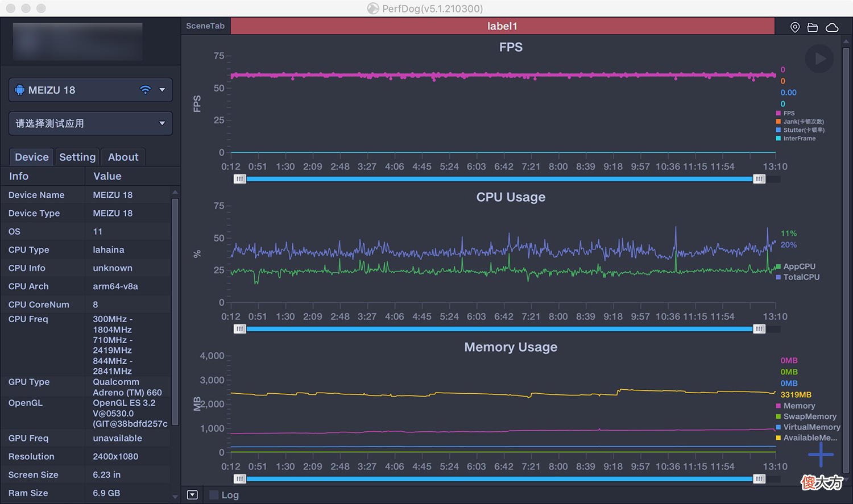The height and width of the screenshot is (504, 853).
Task: Toggle the SwapMemory legend series
Action: (806, 416)
